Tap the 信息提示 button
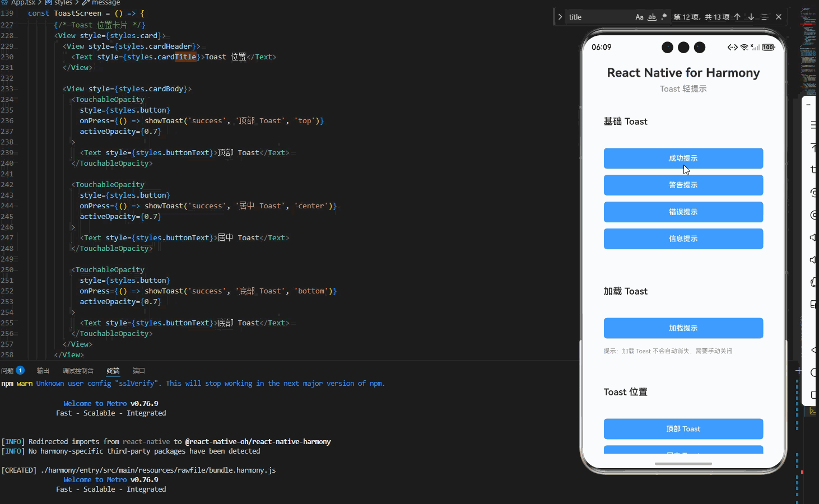 [683, 239]
